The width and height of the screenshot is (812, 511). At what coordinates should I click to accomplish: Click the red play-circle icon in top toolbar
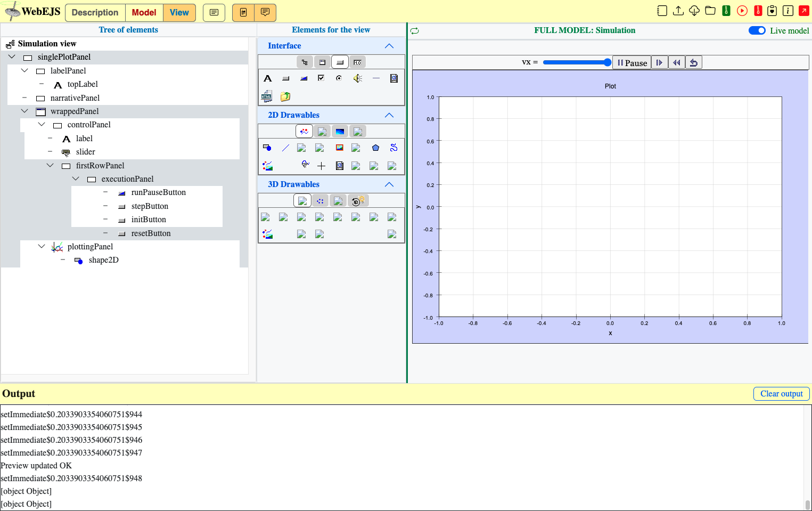click(x=742, y=11)
